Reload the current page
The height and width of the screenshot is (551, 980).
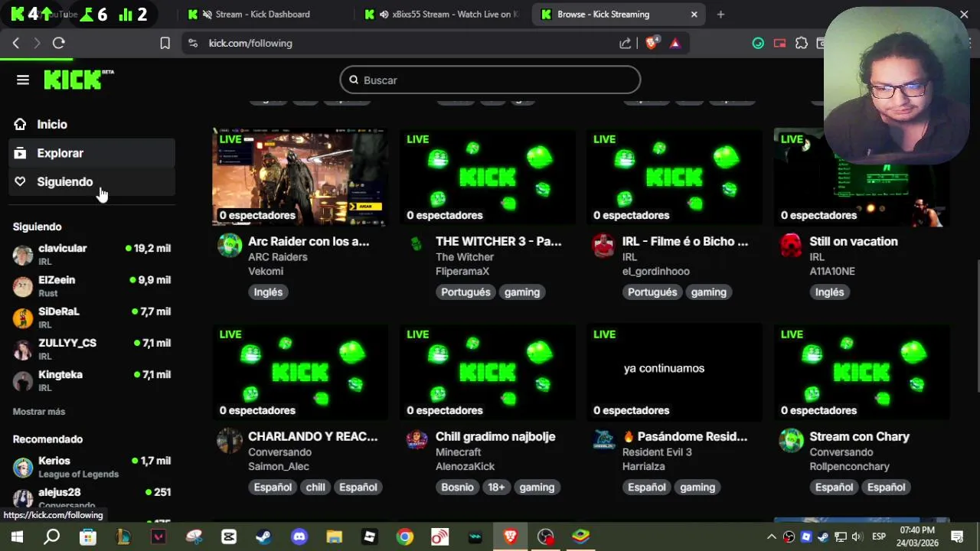[x=58, y=43]
